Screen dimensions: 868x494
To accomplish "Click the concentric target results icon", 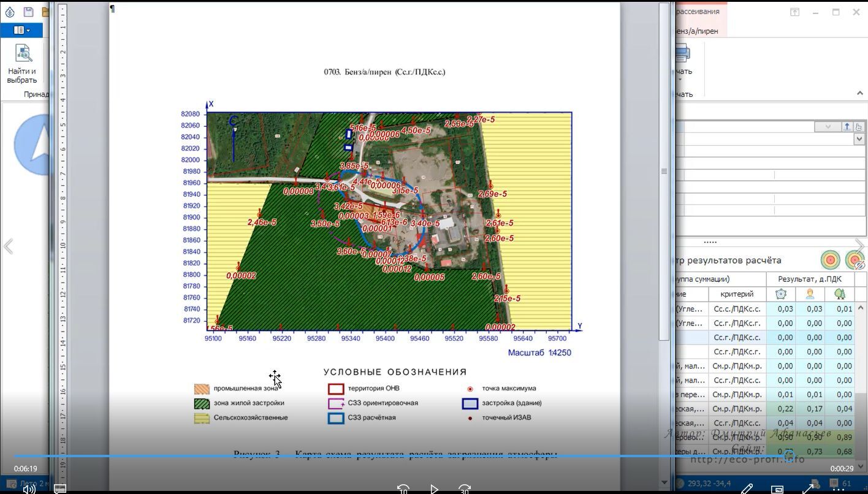I will click(x=831, y=260).
